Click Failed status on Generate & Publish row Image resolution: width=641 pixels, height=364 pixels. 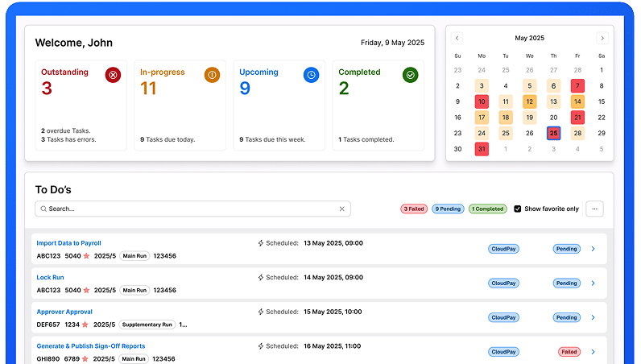(x=569, y=352)
